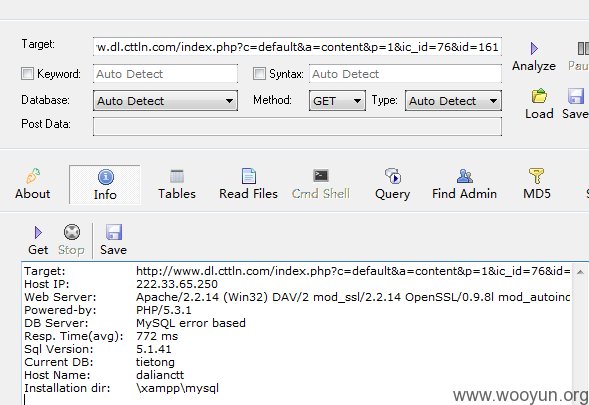Open the Find Admin users icon
The image size is (589, 405).
coord(465,176)
